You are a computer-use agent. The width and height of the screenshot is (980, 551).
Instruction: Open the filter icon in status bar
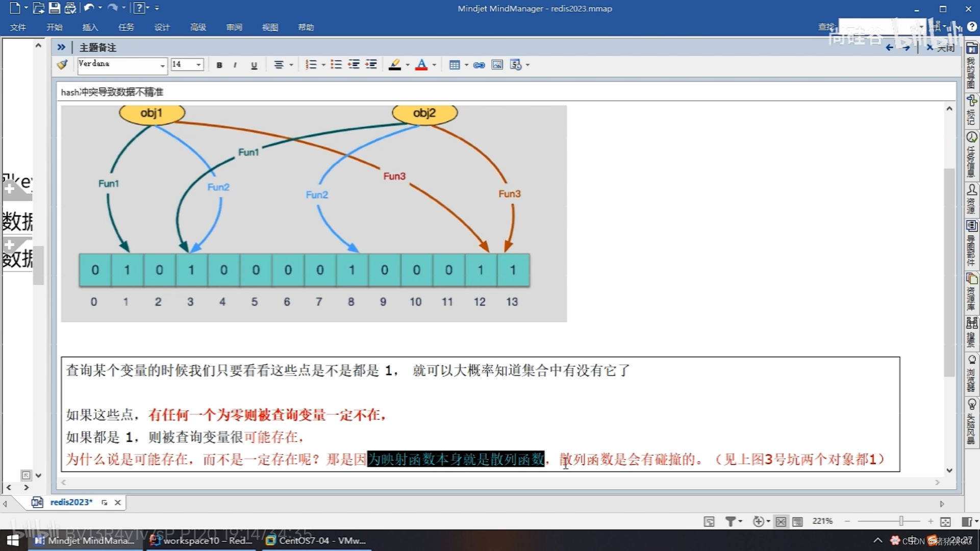click(x=731, y=521)
